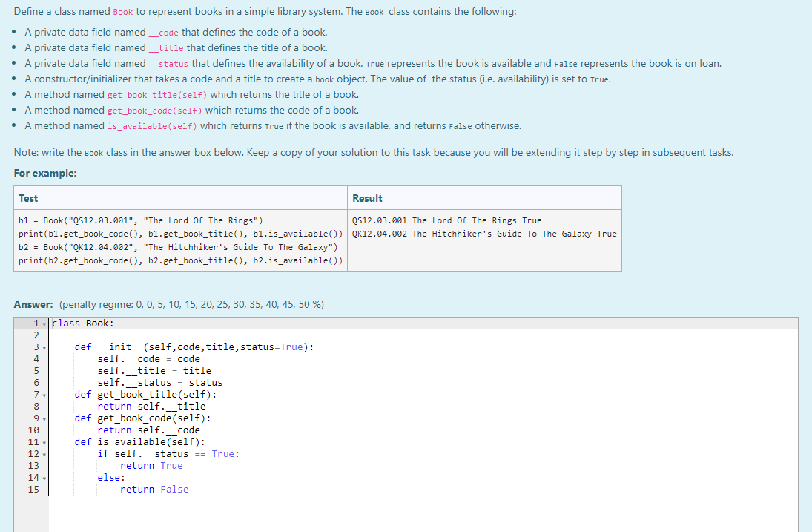Click code line 'def get_book_title(self):'
This screenshot has height=532, width=812.
point(145,395)
